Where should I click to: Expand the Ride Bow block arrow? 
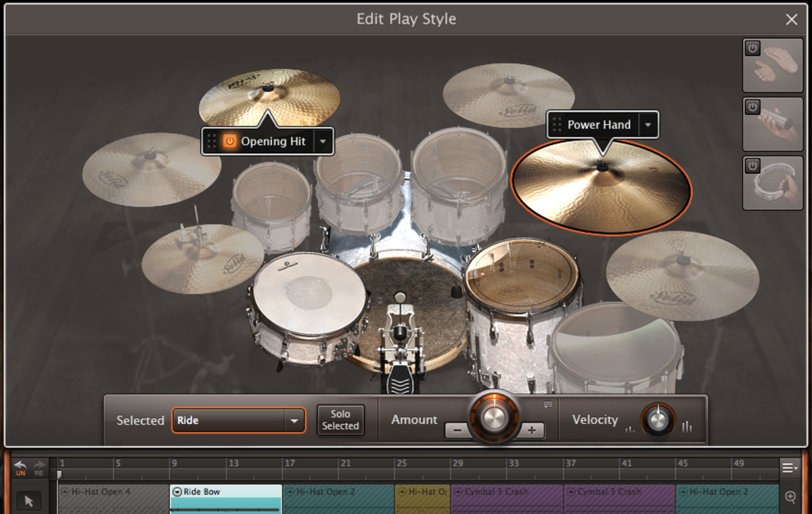(177, 492)
